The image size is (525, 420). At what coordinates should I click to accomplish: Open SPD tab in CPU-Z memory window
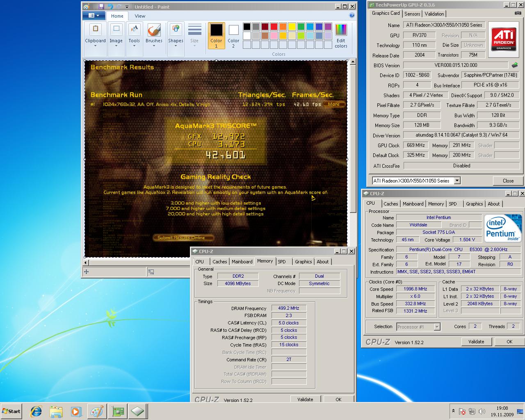click(x=282, y=262)
